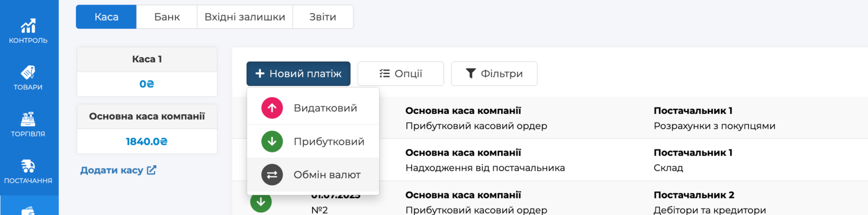Viewport: 868px width, 215px height.
Task: Click the plus icon on Новий платіж
Action: (260, 74)
